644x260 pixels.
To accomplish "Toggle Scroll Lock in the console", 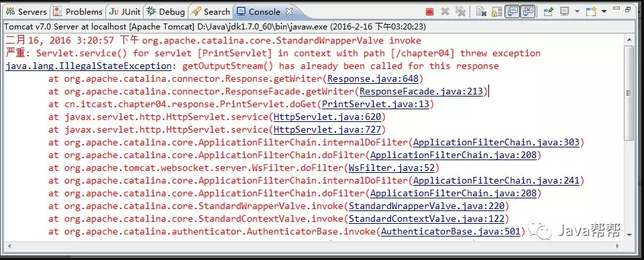I will point(496,11).
